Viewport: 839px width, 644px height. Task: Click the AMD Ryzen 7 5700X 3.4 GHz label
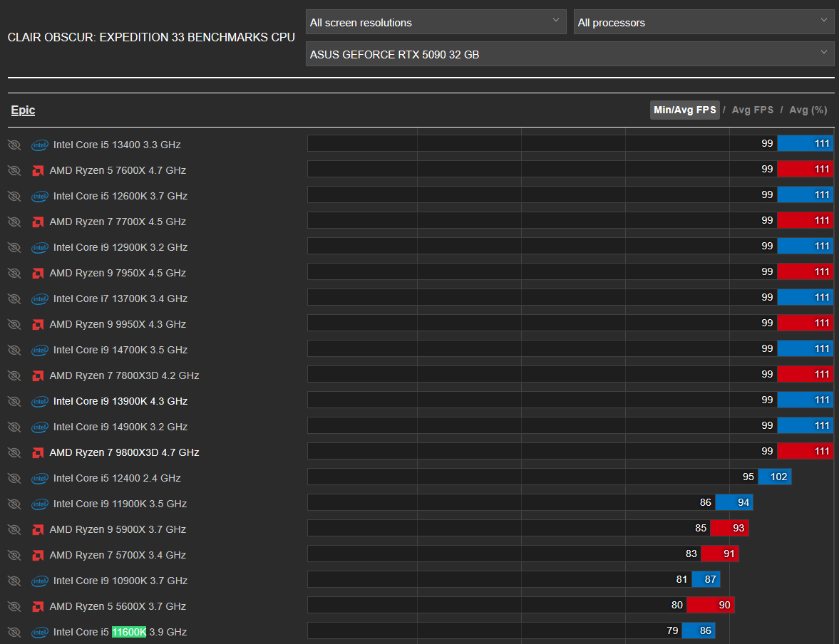point(118,555)
